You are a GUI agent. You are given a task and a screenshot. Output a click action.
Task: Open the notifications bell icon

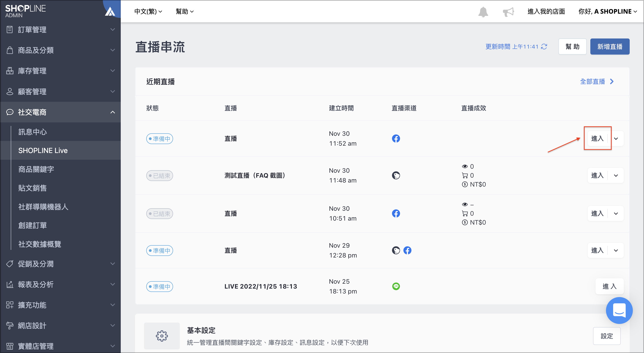coord(483,12)
